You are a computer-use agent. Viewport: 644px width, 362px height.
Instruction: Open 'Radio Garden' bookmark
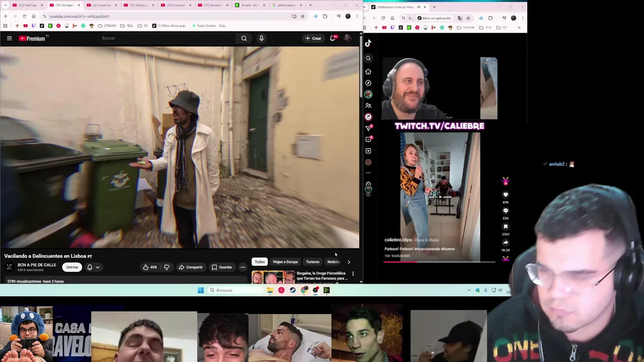209,26
